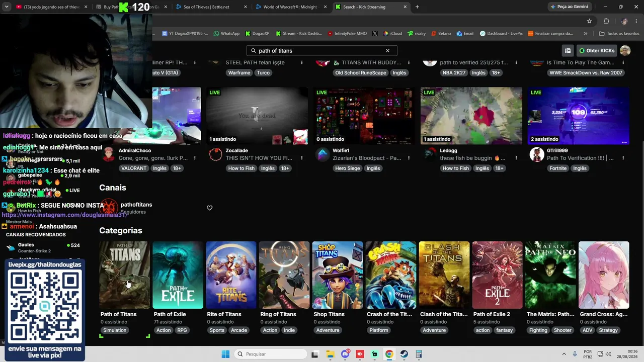Click the Fortnite category tag
Image resolution: width=644 pixels, height=362 pixels.
click(x=558, y=168)
